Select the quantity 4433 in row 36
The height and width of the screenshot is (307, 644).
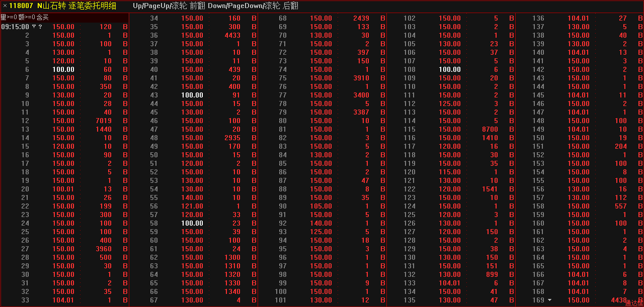pyautogui.click(x=232, y=35)
